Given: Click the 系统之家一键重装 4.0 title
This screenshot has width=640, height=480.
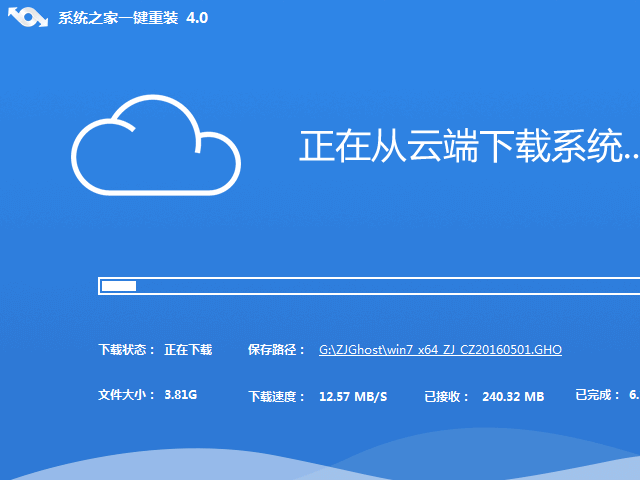Looking at the screenshot, I should (x=133, y=18).
